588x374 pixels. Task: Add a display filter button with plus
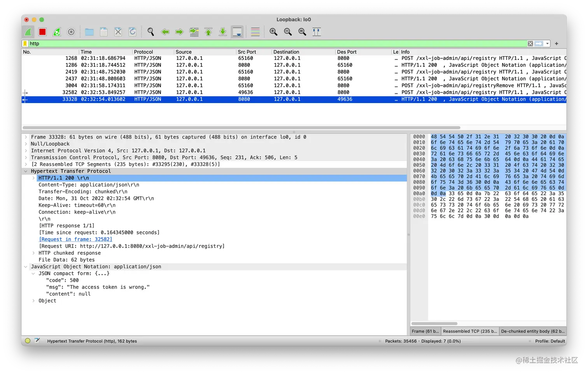pyautogui.click(x=556, y=44)
